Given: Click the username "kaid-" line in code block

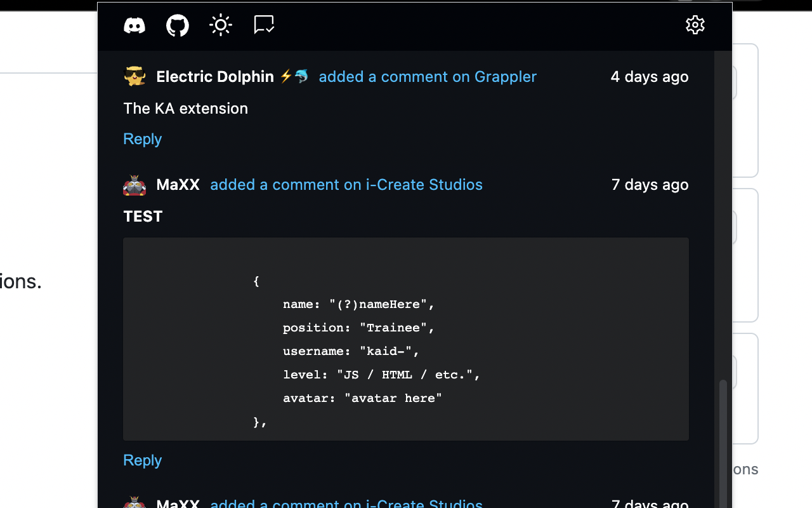Looking at the screenshot, I should coord(351,351).
